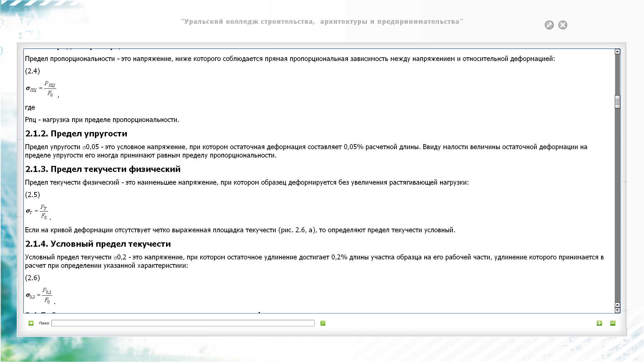Screen dimensions: 644x362
Task: Click paragraph starting Условный предел текучести σ0,2
Action: [x=314, y=261]
